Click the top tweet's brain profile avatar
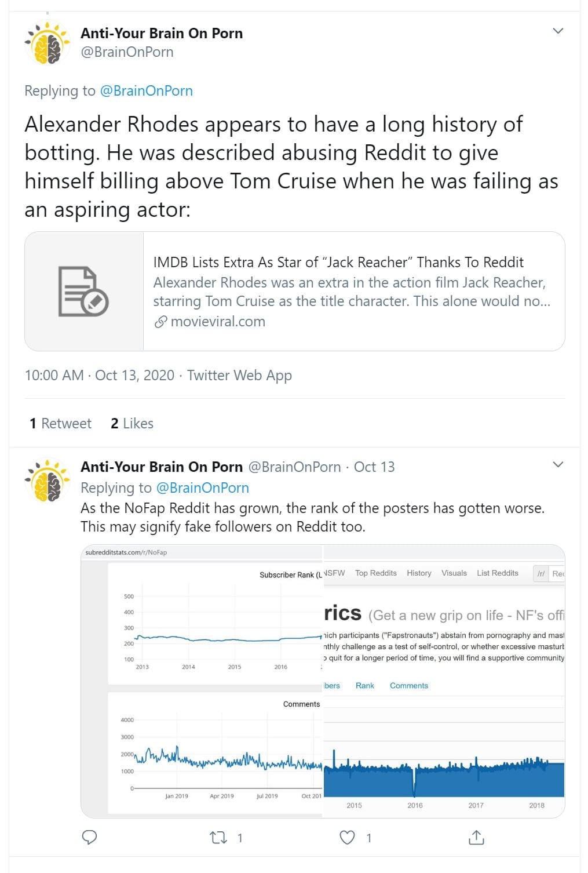588x873 pixels. (x=48, y=43)
